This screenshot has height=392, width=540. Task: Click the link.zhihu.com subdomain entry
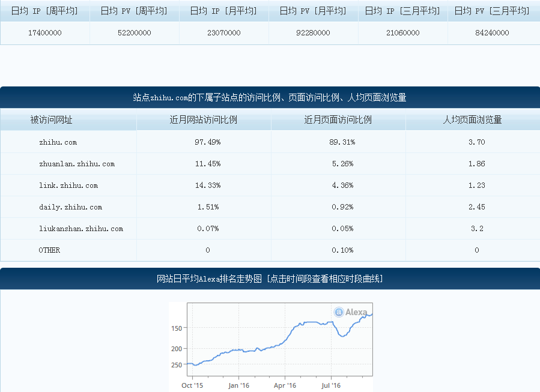point(68,185)
